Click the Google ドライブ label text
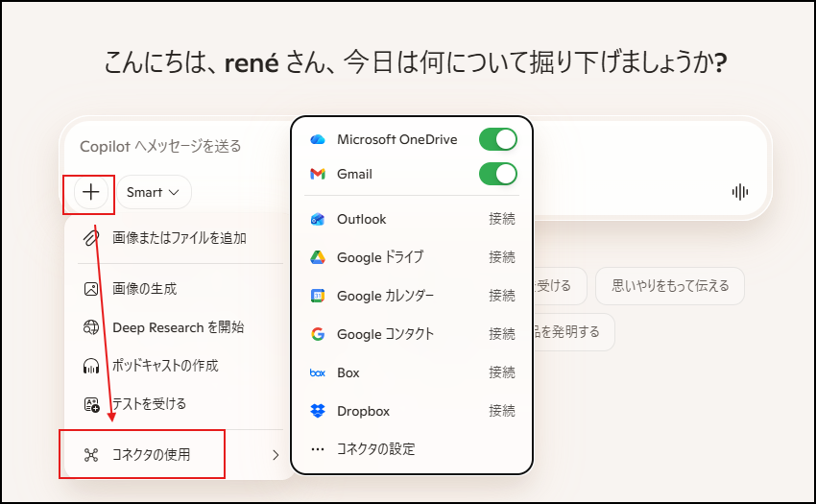The image size is (816, 504). point(380,257)
